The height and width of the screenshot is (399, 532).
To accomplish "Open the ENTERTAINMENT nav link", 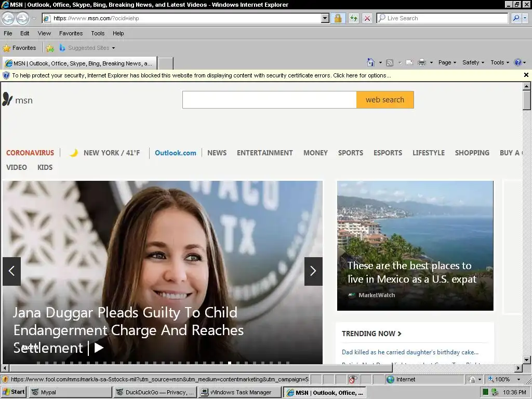I will click(264, 153).
